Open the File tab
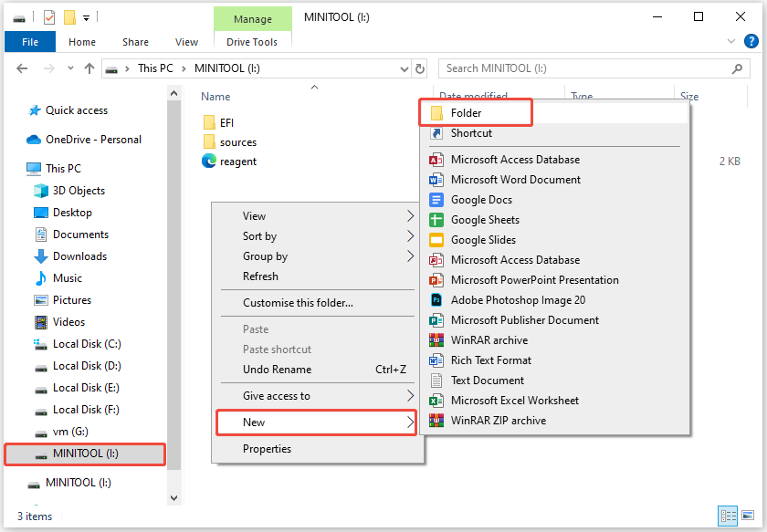767x532 pixels. point(30,42)
